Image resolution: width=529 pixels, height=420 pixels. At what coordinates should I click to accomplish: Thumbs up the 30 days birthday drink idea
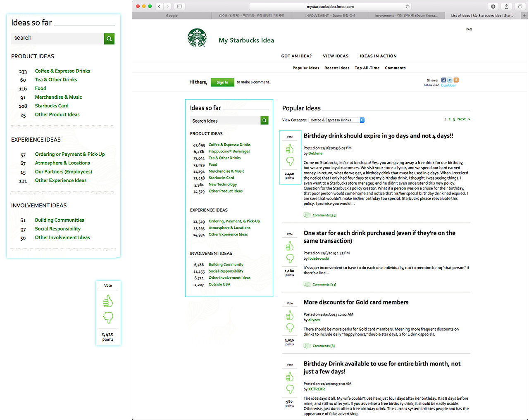tap(290, 149)
